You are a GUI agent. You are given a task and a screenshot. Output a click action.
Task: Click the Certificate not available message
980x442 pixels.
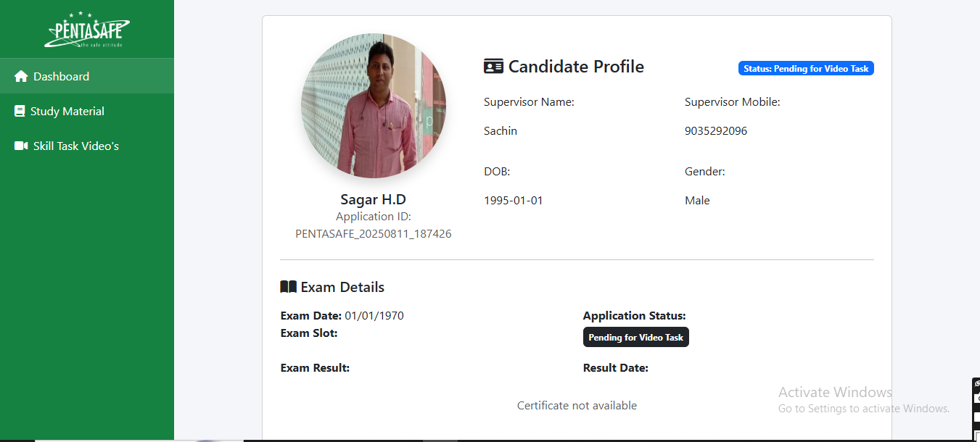pos(577,406)
